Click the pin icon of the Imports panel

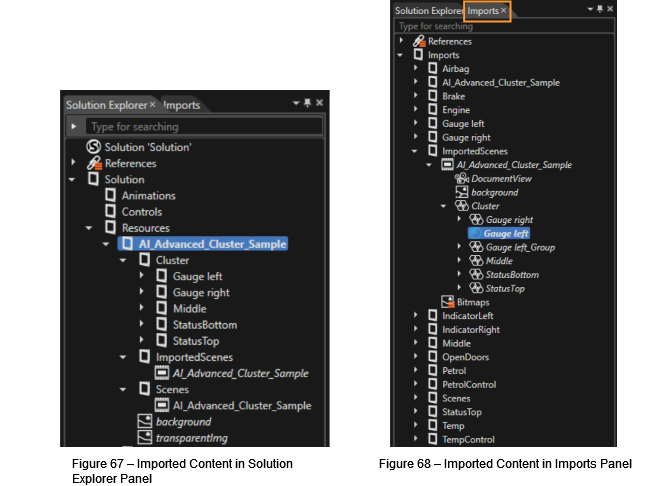point(600,9)
